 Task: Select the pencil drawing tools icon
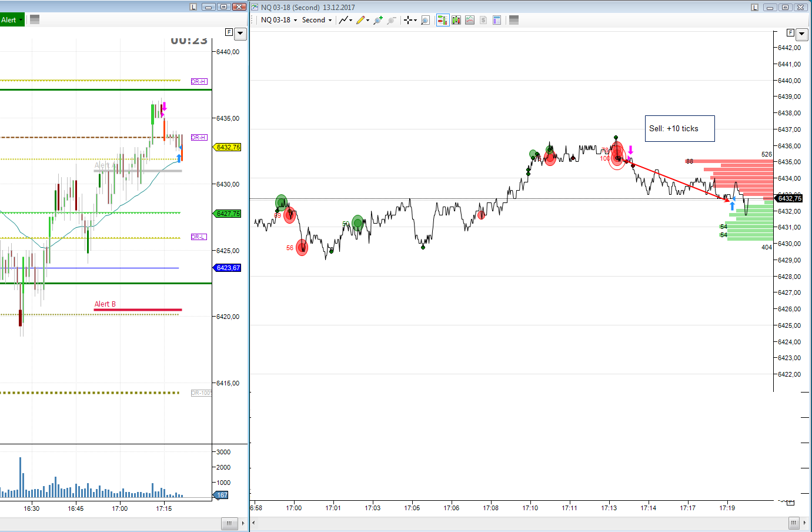tap(360, 20)
